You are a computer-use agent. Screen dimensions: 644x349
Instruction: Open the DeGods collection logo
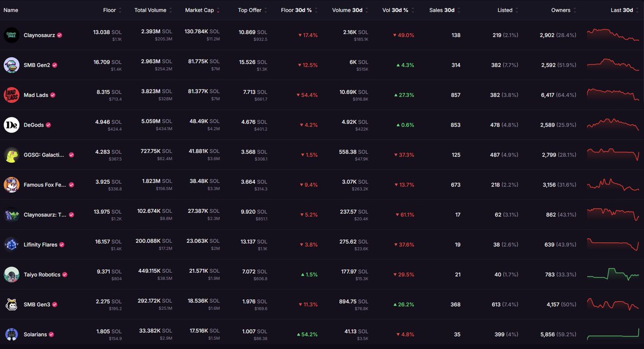(x=11, y=125)
